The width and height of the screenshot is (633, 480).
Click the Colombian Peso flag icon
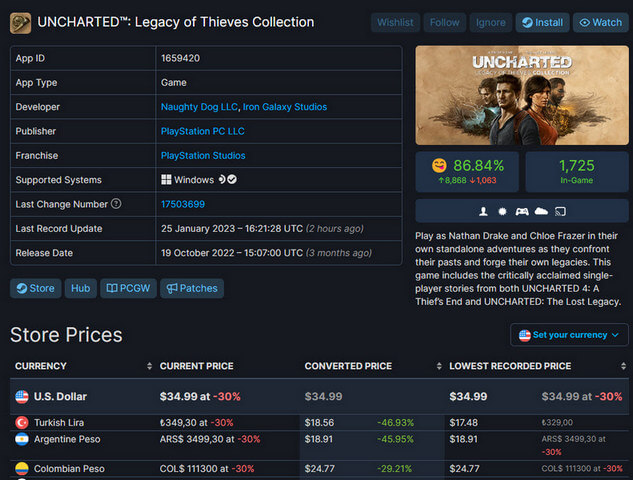[x=22, y=469]
